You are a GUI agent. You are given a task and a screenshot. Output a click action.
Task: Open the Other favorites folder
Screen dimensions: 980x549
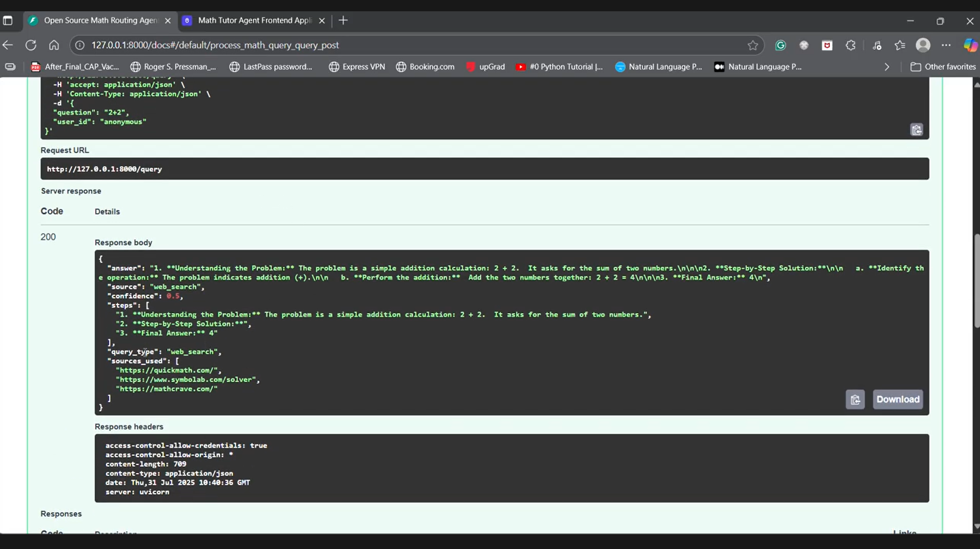943,67
